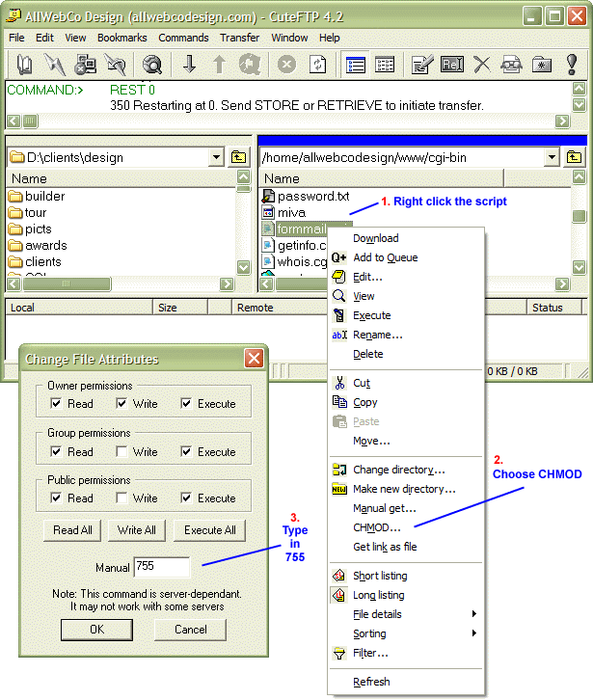Choose Make new directory... from context menu
The height and width of the screenshot is (700, 593).
coord(406,489)
